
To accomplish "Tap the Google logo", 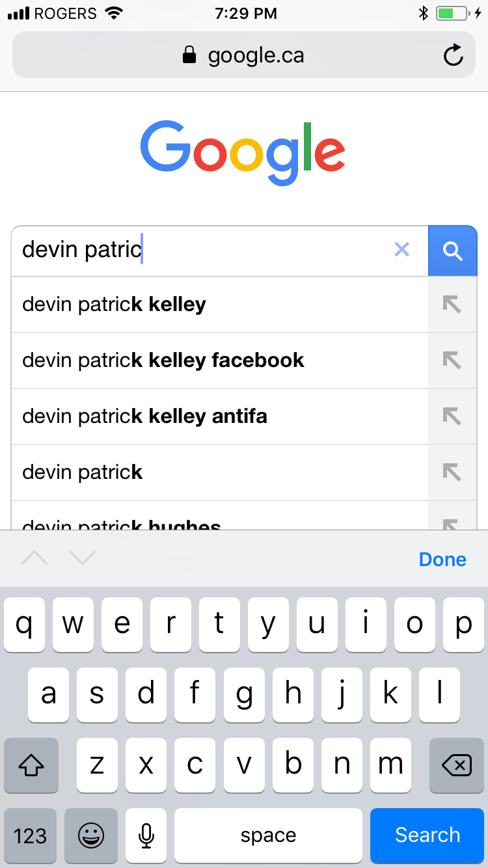I will (x=243, y=150).
